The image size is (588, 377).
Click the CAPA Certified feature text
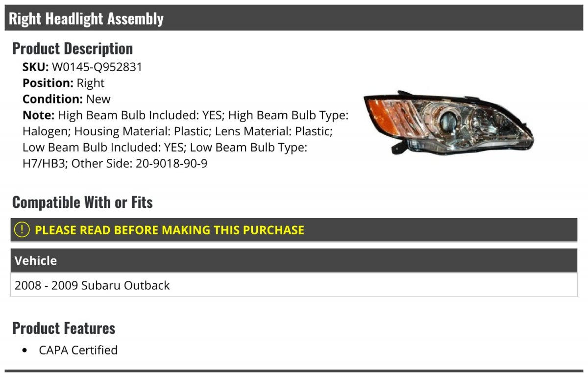(78, 350)
